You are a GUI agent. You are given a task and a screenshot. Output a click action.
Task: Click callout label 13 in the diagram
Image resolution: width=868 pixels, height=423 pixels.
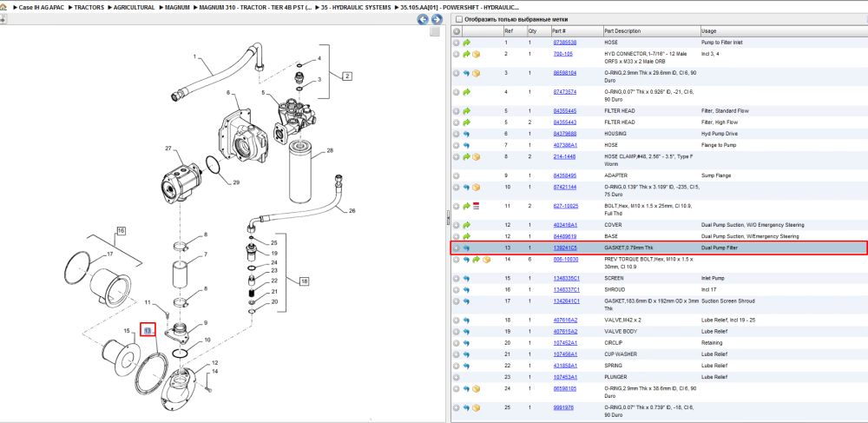pos(148,331)
